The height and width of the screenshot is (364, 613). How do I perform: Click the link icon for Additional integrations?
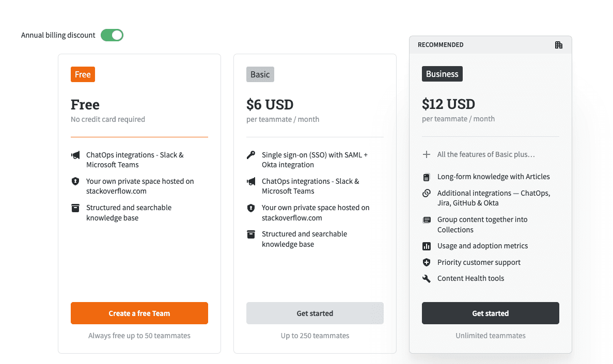427,193
